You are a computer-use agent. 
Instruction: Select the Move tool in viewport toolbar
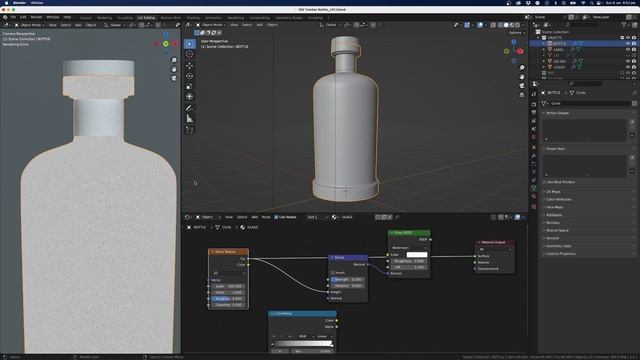190,65
